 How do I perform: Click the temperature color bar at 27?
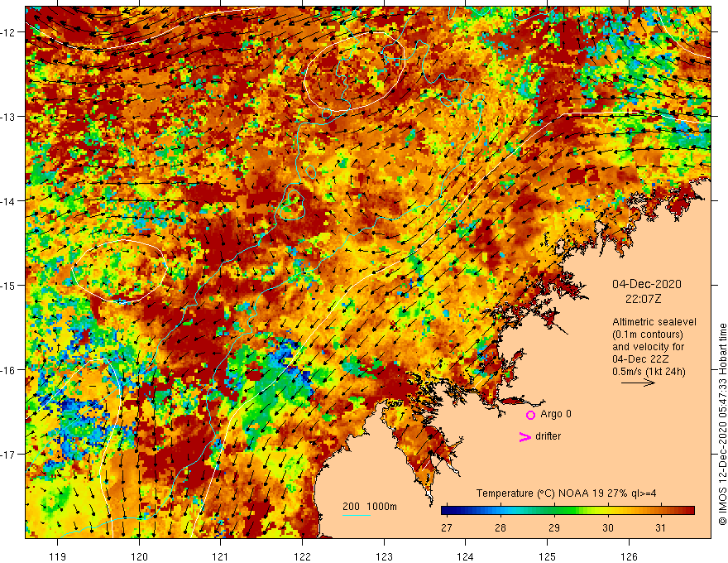(x=447, y=511)
